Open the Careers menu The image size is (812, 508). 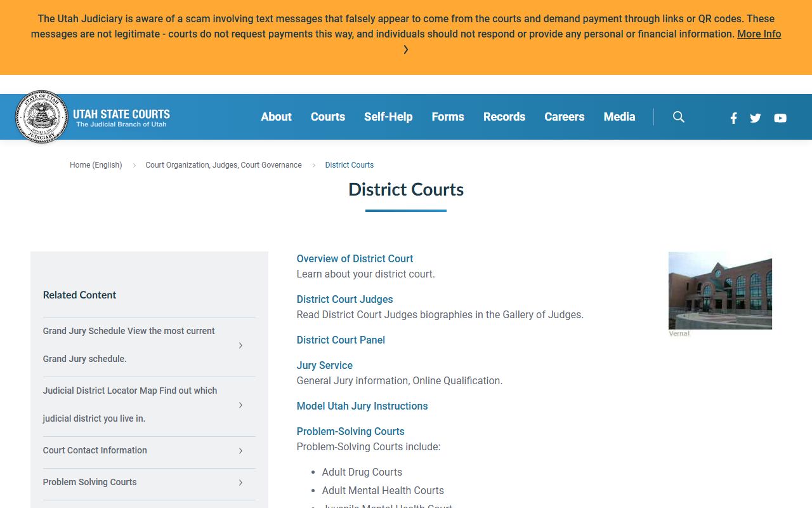565,117
